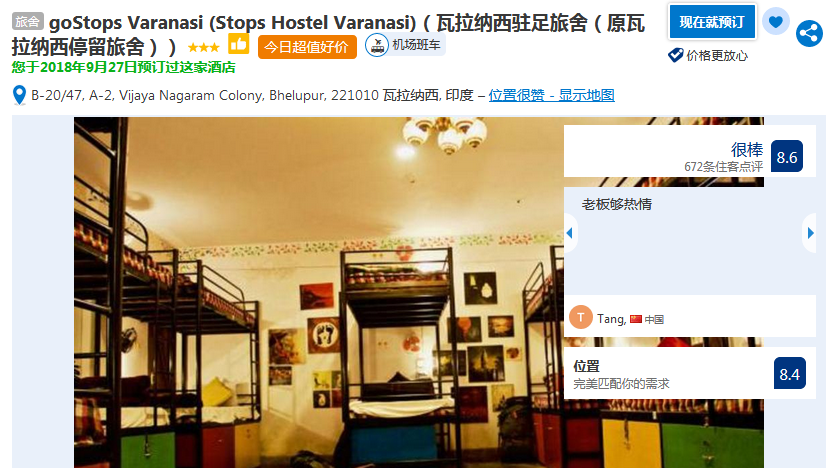Click the 旅舍 property type tag

click(x=28, y=21)
